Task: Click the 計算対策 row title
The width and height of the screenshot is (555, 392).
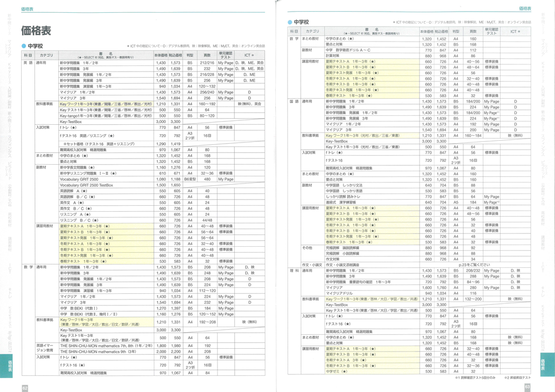Action: click(332, 56)
